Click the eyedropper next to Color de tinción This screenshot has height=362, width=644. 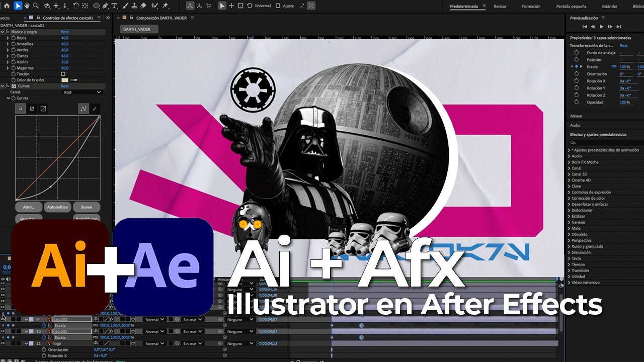pyautogui.click(x=74, y=80)
